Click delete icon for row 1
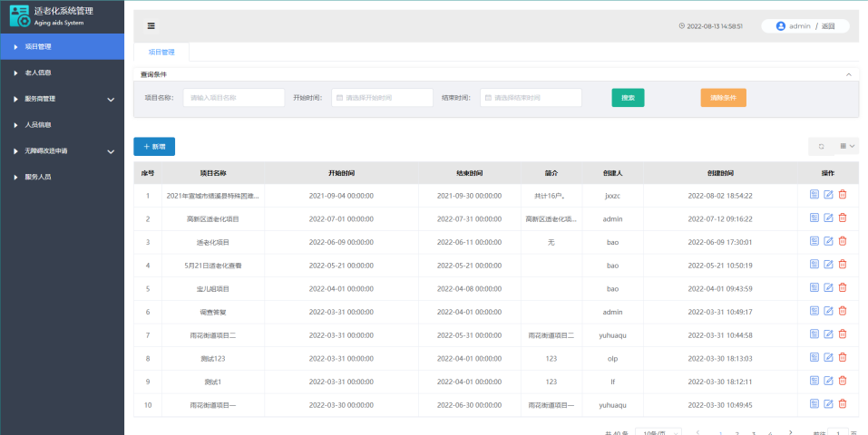 (842, 194)
